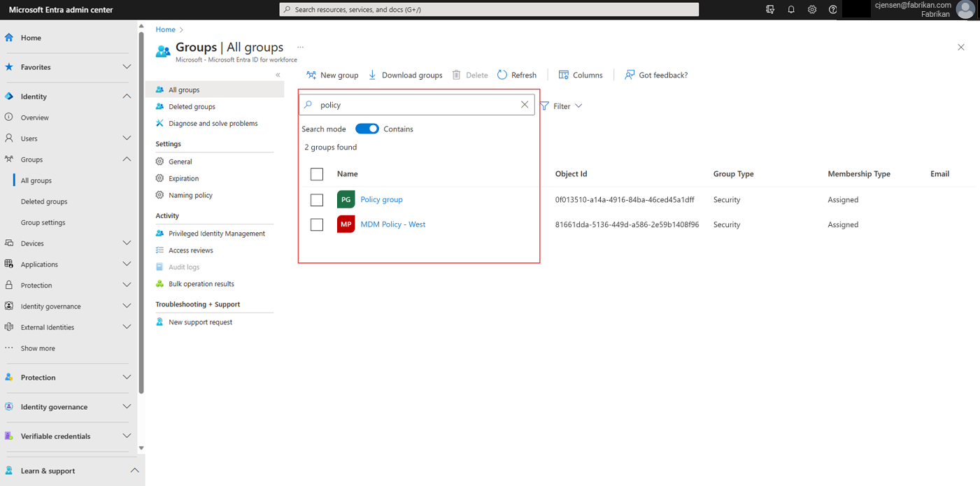This screenshot has height=486, width=980.
Task: Open the Filter dropdown
Action: 562,106
